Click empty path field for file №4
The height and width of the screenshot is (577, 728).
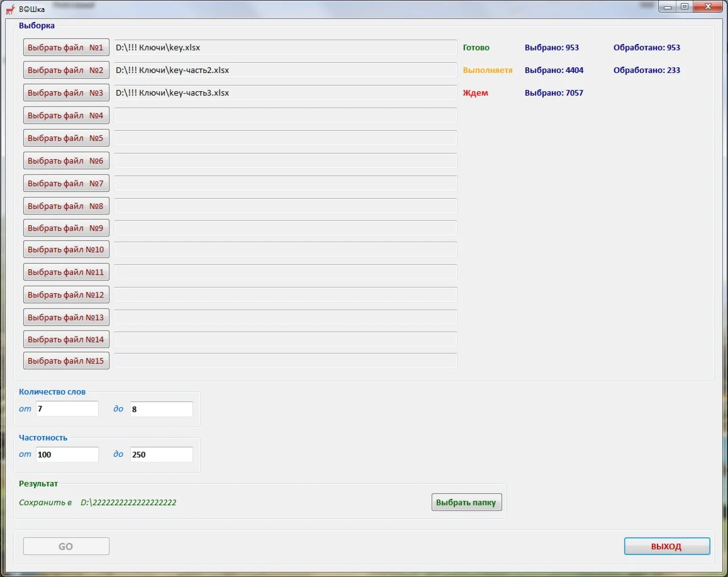click(286, 115)
